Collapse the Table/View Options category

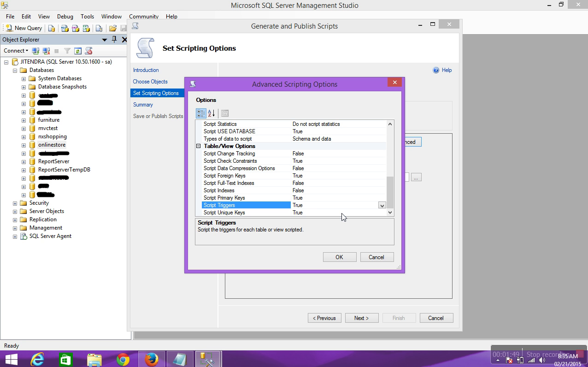pos(199,146)
